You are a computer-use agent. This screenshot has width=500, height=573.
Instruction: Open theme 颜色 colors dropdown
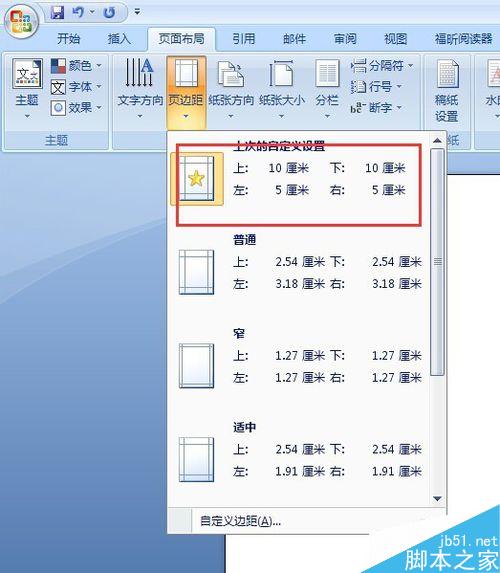(x=76, y=66)
